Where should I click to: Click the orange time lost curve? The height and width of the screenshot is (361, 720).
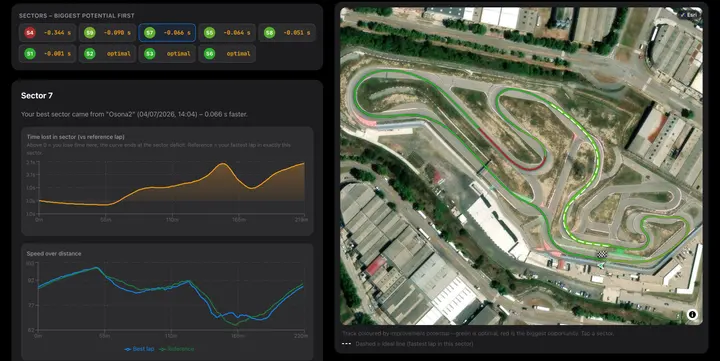tap(171, 186)
